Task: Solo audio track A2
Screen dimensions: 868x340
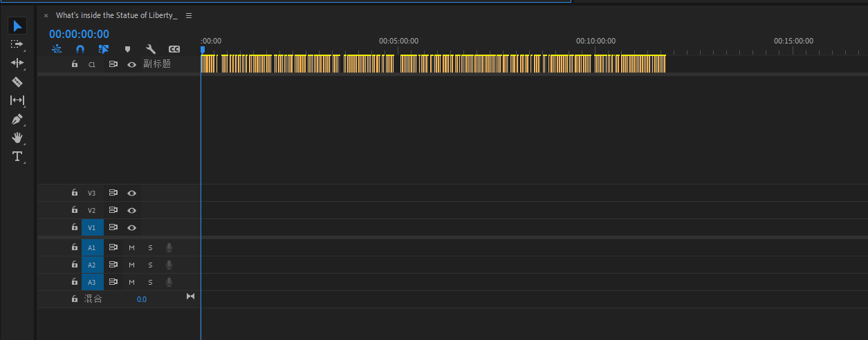Action: click(150, 265)
